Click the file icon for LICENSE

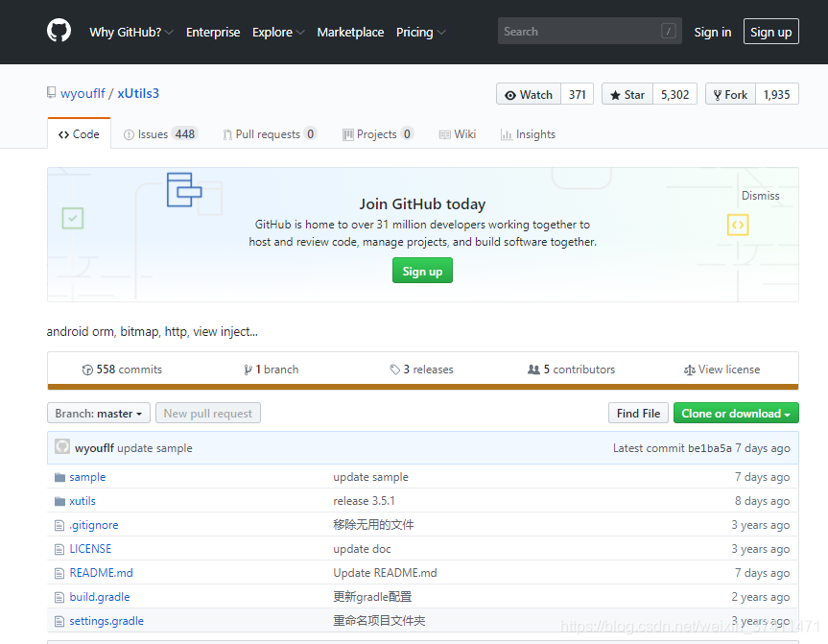59,549
